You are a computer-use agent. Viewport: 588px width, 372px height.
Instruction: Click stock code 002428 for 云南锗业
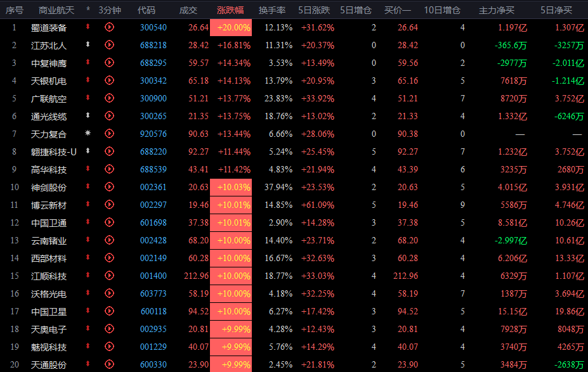(x=154, y=241)
